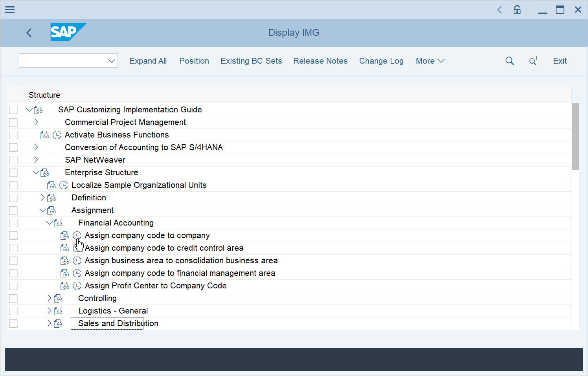
Task: Open documentation icon for Localize Sample Organizational Units
Action: tap(51, 185)
